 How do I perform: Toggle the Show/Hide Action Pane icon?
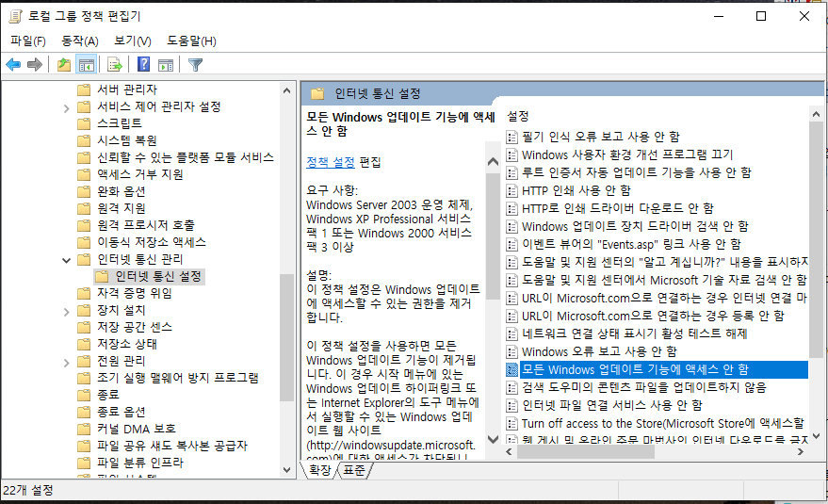click(165, 65)
